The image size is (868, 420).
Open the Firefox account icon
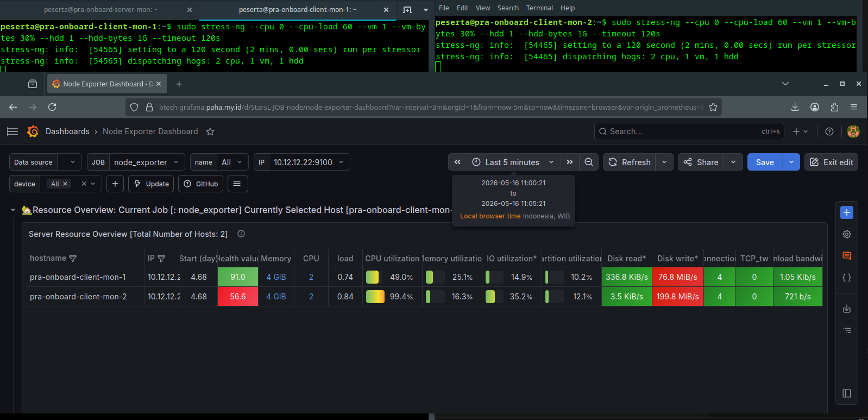point(814,107)
